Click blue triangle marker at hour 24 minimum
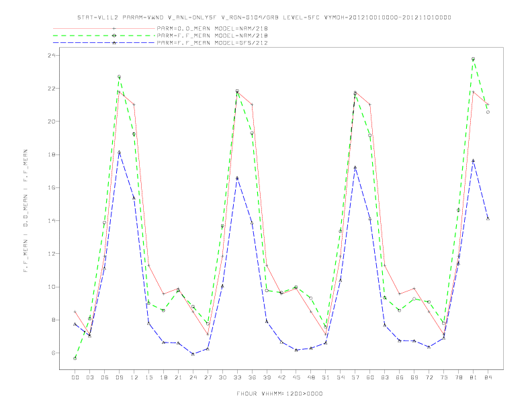The height and width of the screenshot is (411, 532). pos(193,354)
